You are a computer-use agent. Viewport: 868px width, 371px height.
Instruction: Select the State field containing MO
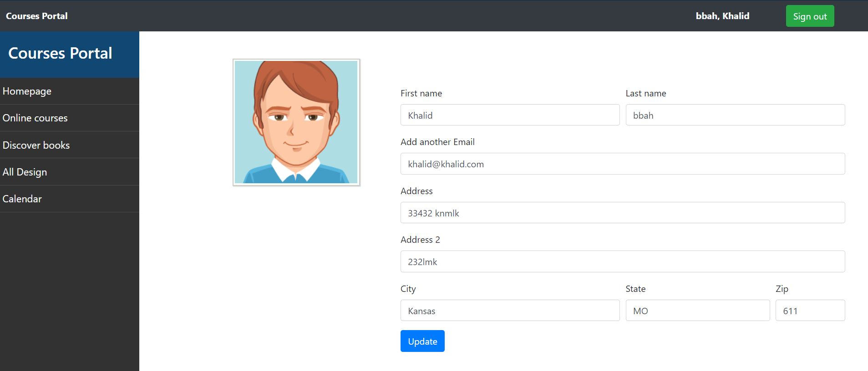pyautogui.click(x=698, y=311)
